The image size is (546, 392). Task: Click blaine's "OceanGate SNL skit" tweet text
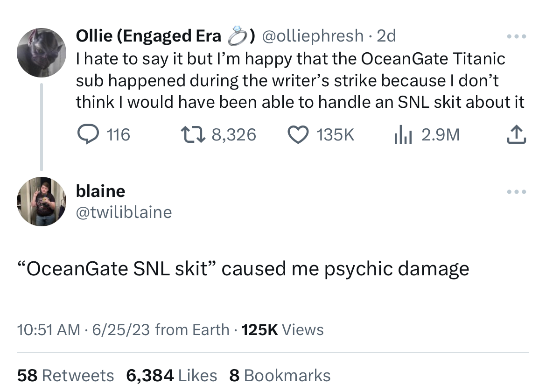248,268
